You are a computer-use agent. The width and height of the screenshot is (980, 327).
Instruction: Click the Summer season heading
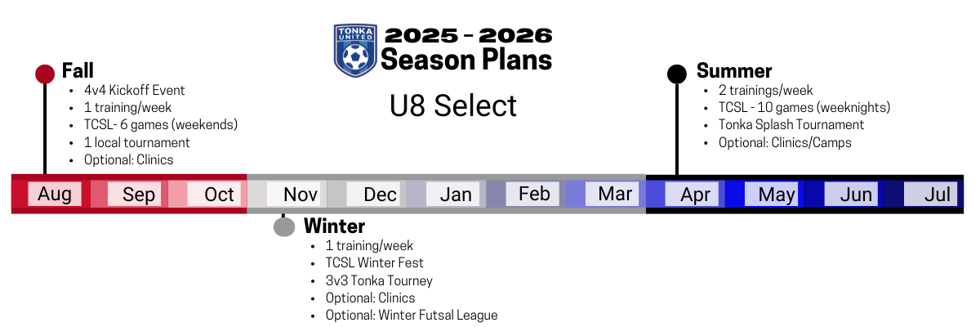pyautogui.click(x=734, y=70)
